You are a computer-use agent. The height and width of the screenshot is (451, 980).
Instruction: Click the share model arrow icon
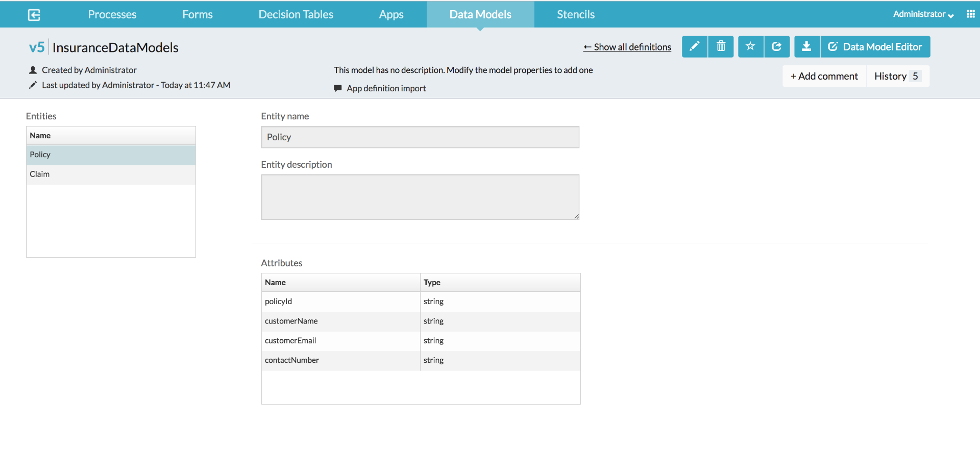(x=777, y=47)
